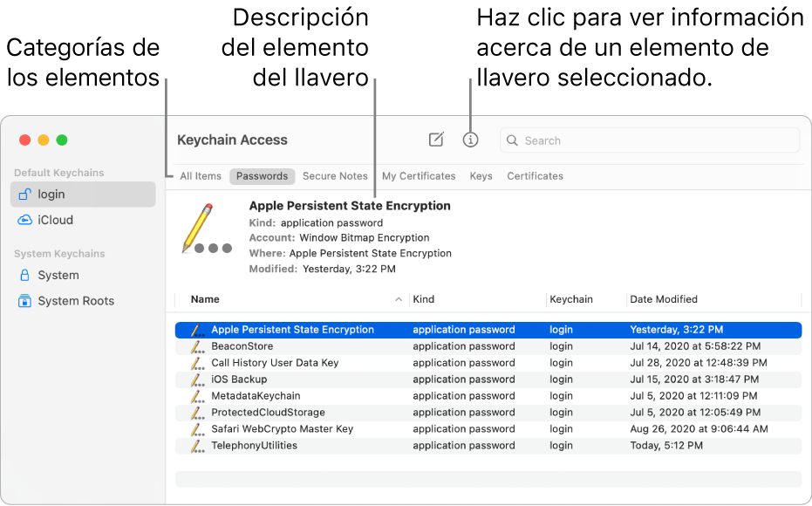Viewport: 812px width, 506px height.
Task: Click pencil icon of BeaconStore row
Action: (x=197, y=346)
